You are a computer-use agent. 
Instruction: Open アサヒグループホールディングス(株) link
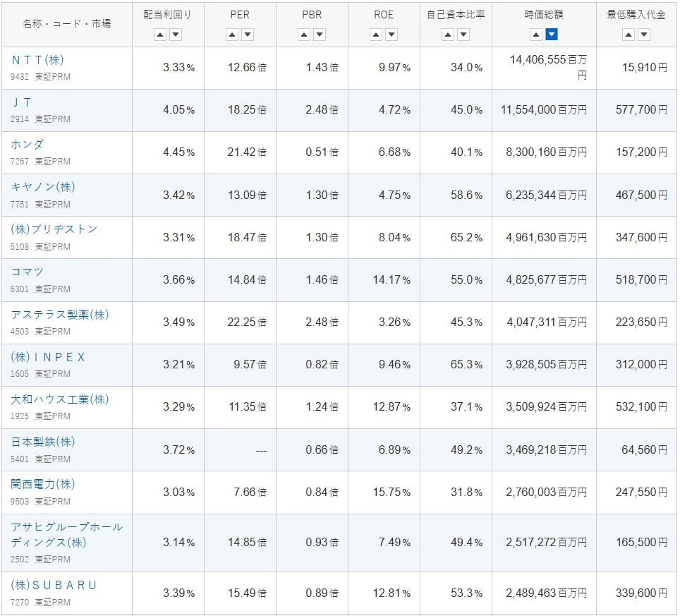(x=67, y=534)
